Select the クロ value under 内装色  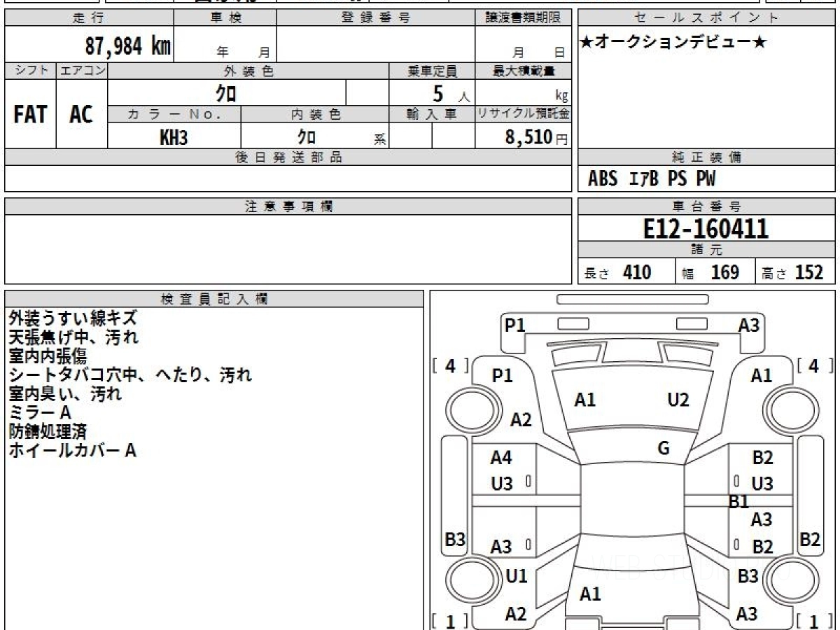(x=307, y=136)
